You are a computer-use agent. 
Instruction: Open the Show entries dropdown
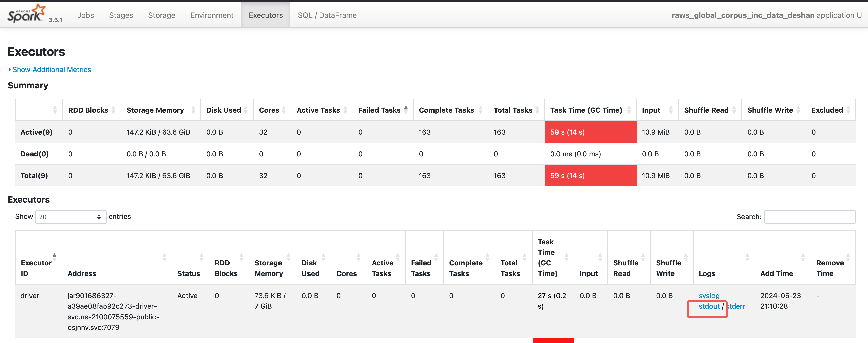click(x=70, y=217)
